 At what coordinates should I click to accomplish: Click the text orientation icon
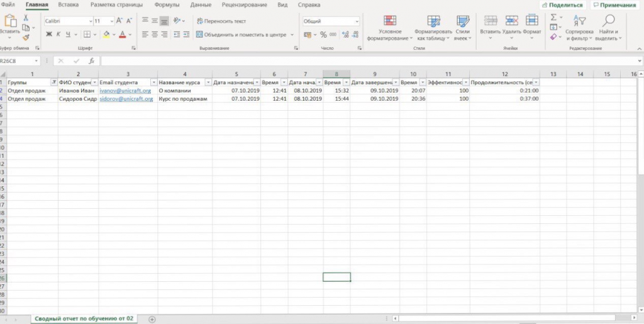[177, 21]
